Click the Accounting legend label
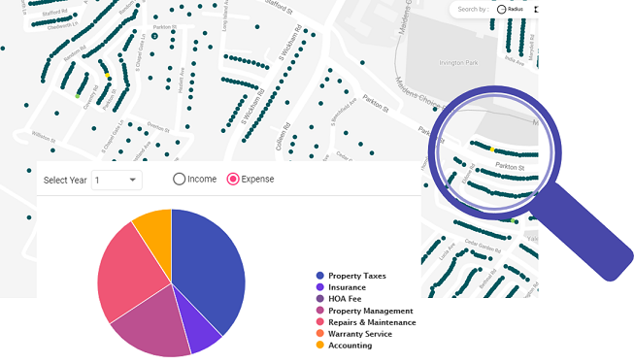This screenshot has height=364, width=634. [x=350, y=346]
